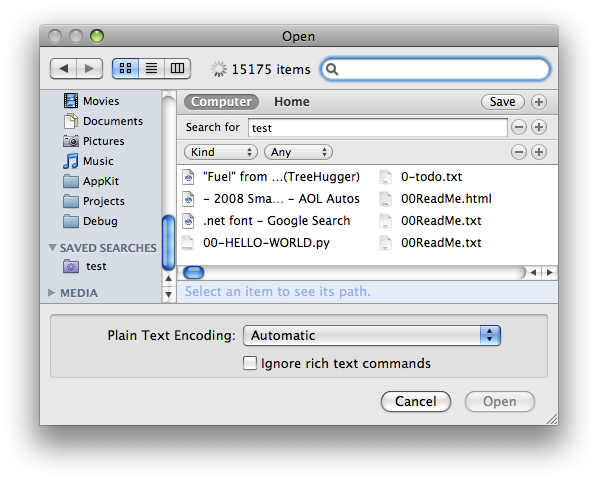Open the Kind criterion dropdown

[x=221, y=152]
